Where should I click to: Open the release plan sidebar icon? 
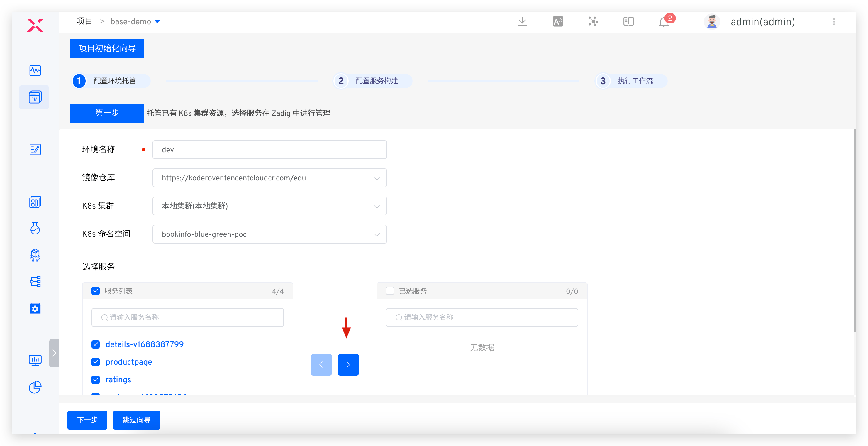click(x=35, y=149)
